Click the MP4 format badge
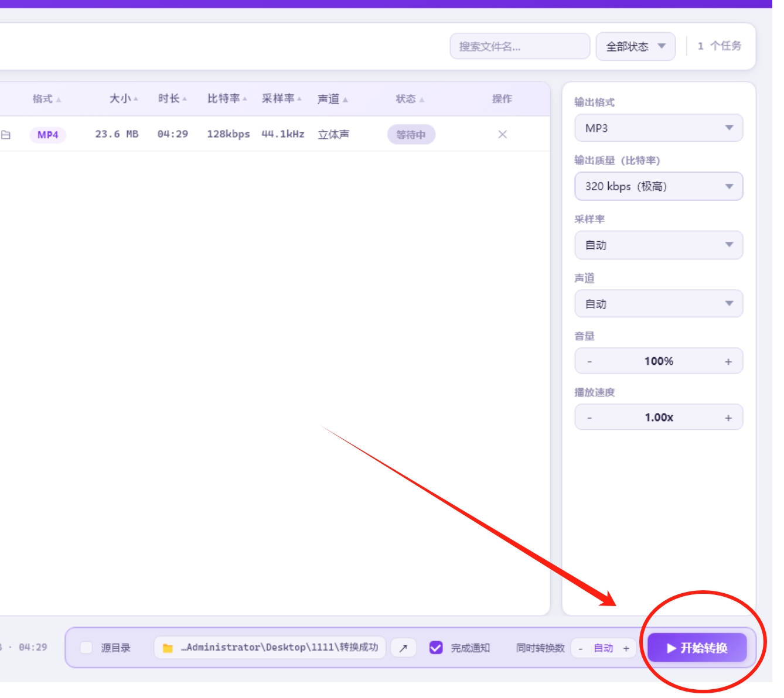 pos(48,135)
